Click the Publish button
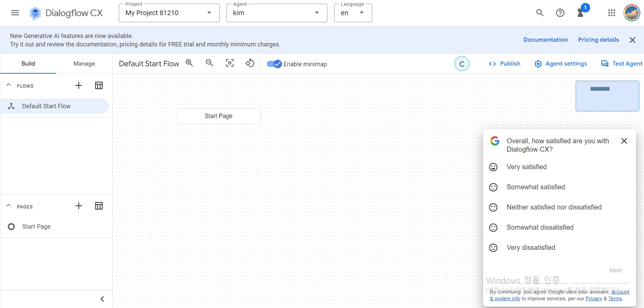 point(504,64)
